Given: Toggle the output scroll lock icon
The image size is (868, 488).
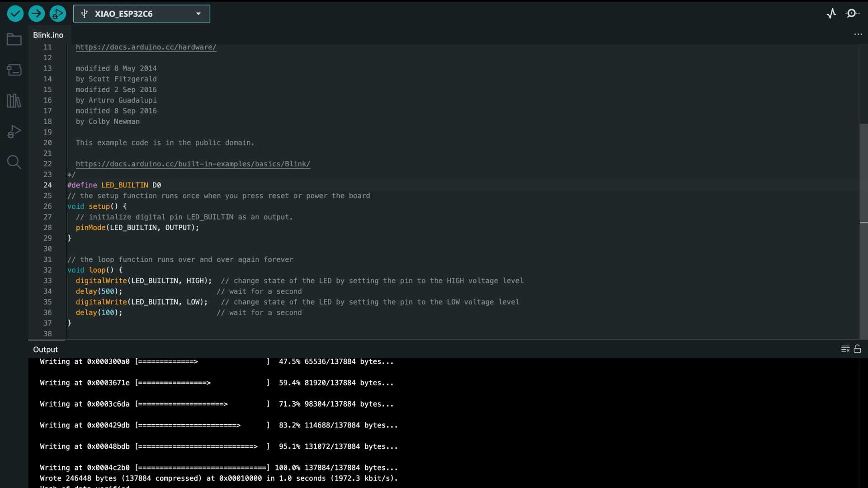Looking at the screenshot, I should coord(858,349).
